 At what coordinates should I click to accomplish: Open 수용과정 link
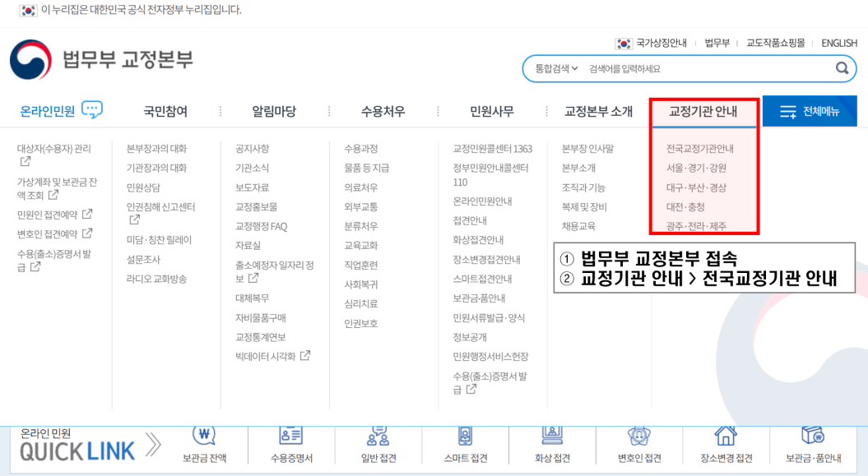(x=360, y=149)
